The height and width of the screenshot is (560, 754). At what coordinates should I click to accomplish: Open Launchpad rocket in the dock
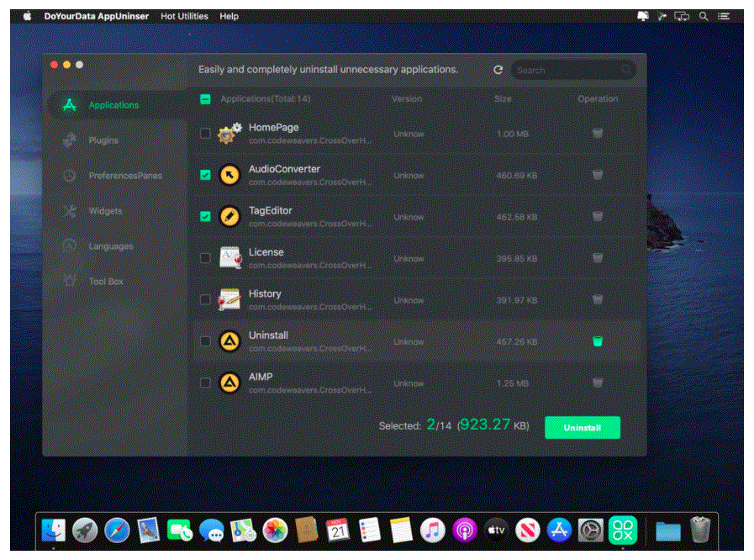pos(85,531)
